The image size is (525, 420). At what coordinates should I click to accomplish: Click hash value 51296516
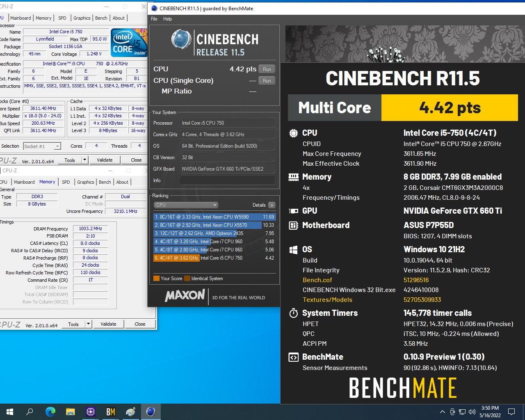click(416, 280)
